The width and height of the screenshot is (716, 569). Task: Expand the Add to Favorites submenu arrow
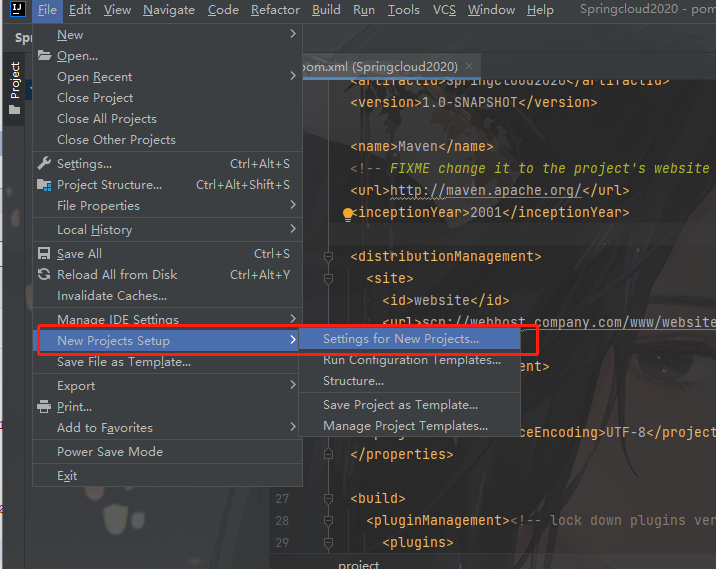[x=293, y=427]
